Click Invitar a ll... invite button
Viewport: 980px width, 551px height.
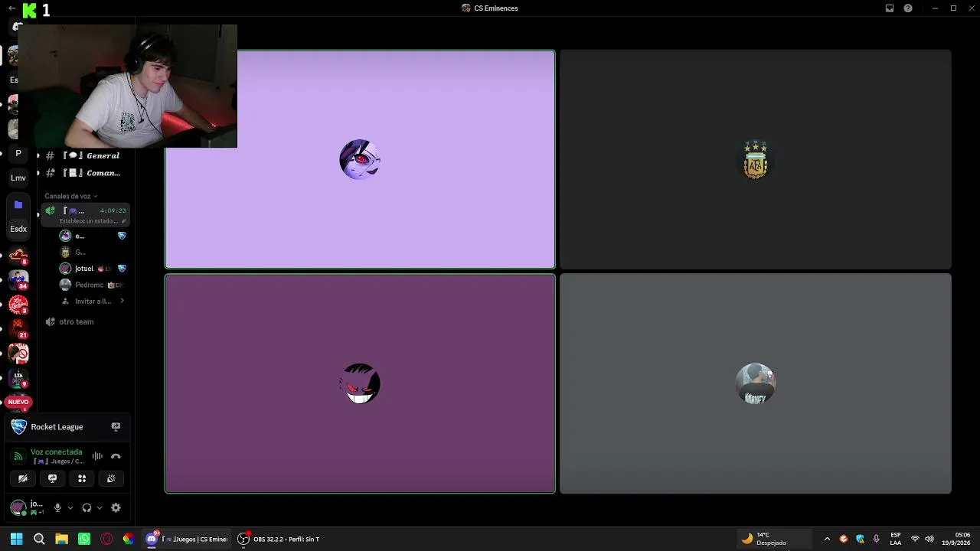93,302
